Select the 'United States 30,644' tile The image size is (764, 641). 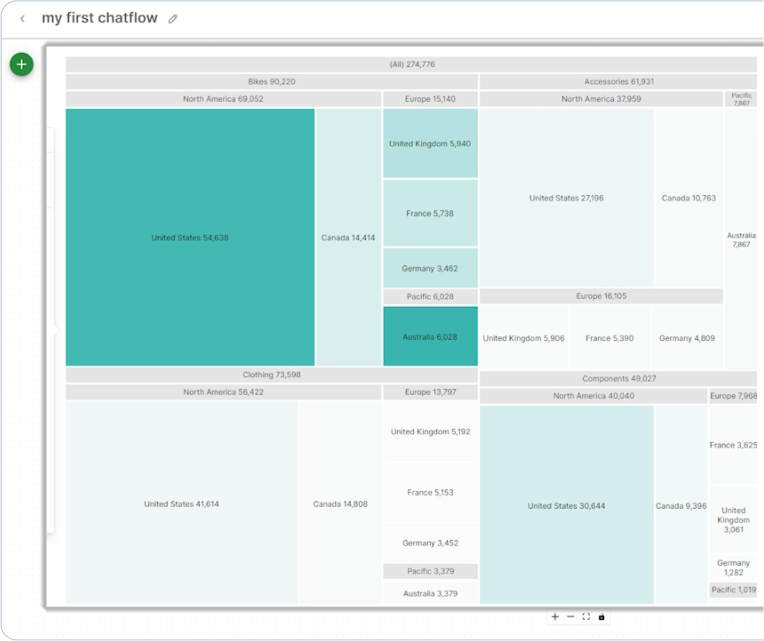click(566, 506)
